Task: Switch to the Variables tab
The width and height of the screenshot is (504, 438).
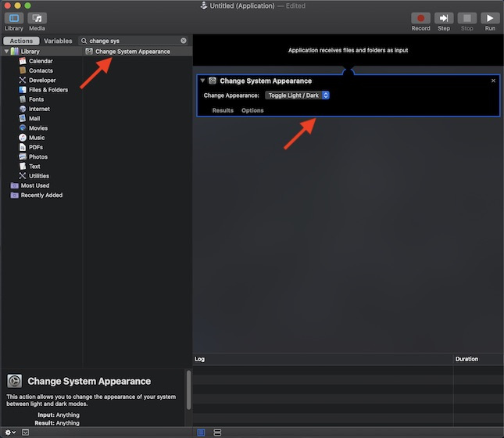Action: click(x=58, y=41)
